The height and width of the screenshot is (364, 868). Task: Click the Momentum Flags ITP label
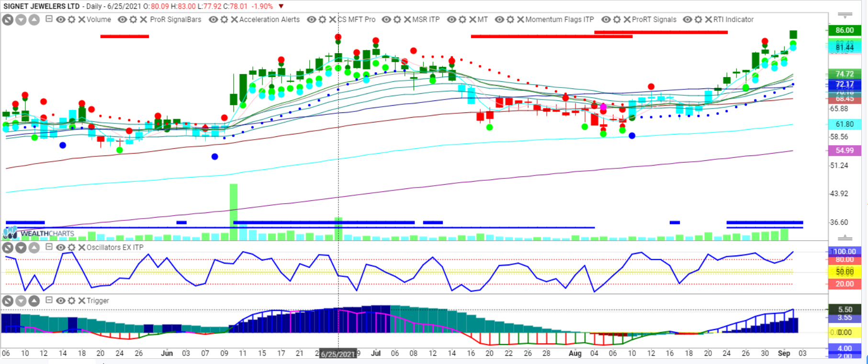(x=560, y=20)
